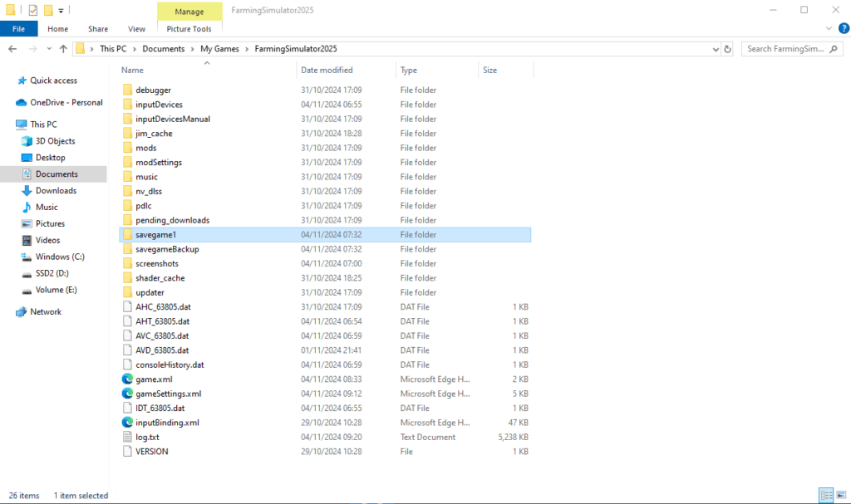Click My Games in the breadcrumb path

(217, 49)
